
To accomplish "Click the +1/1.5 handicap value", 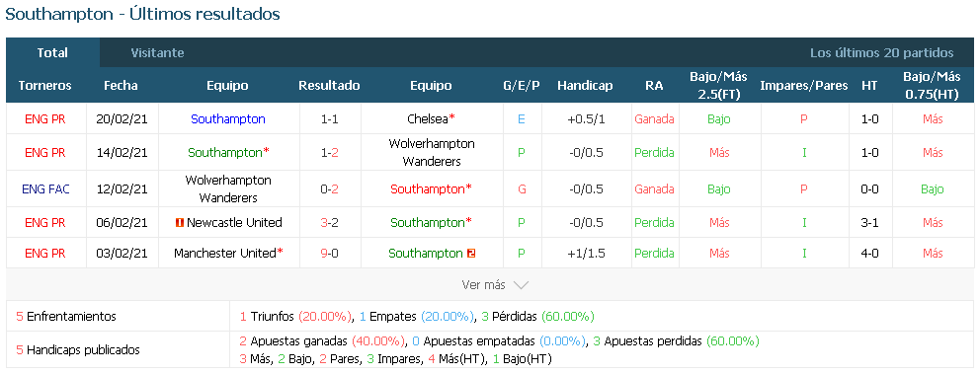I will coord(585,254).
